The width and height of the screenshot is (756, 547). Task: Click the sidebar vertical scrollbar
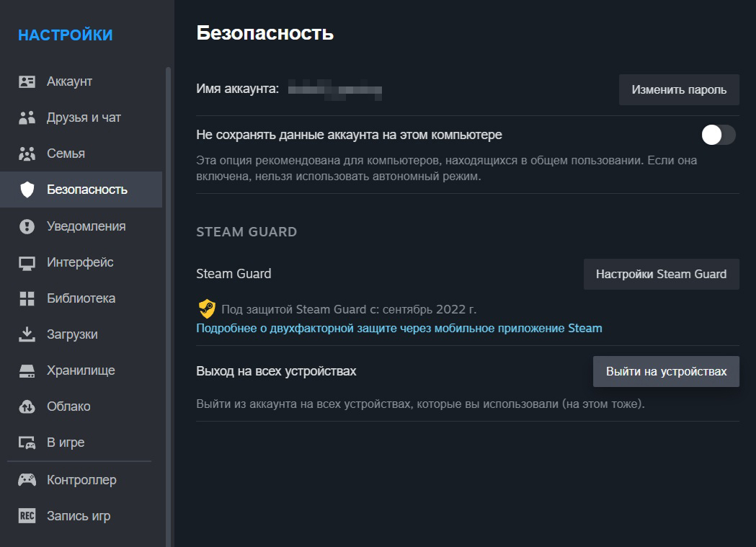[168, 306]
